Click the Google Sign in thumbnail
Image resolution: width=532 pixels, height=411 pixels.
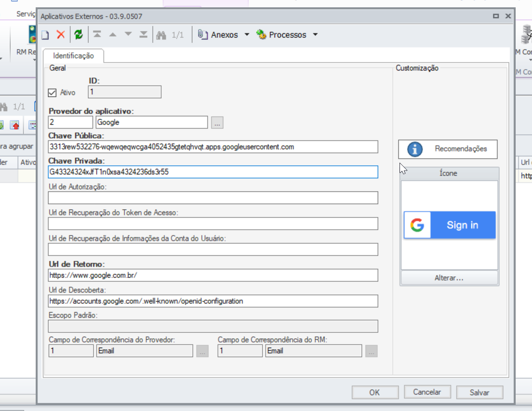tap(449, 225)
